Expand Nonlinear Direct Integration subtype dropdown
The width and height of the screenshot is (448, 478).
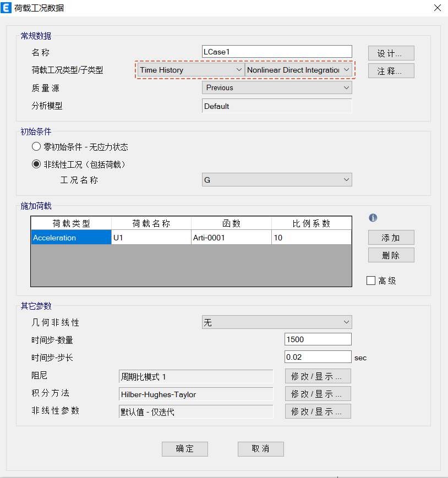298,70
